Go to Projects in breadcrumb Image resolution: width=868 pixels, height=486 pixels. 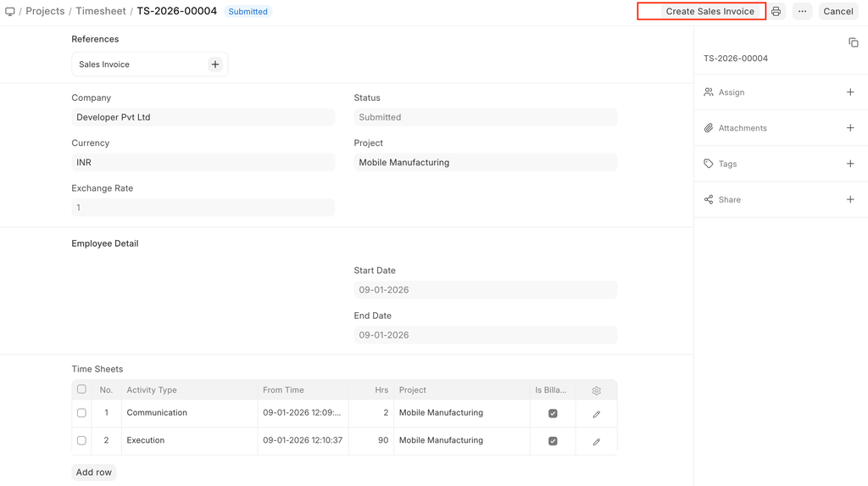45,11
